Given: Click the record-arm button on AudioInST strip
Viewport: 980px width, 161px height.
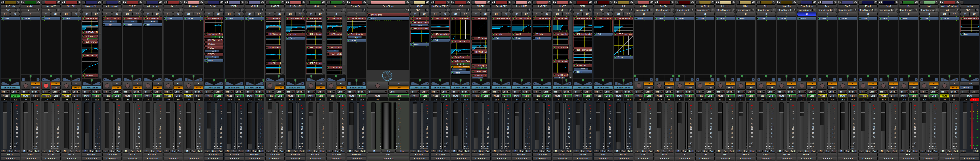Looking at the screenshot, I should 46,86.
